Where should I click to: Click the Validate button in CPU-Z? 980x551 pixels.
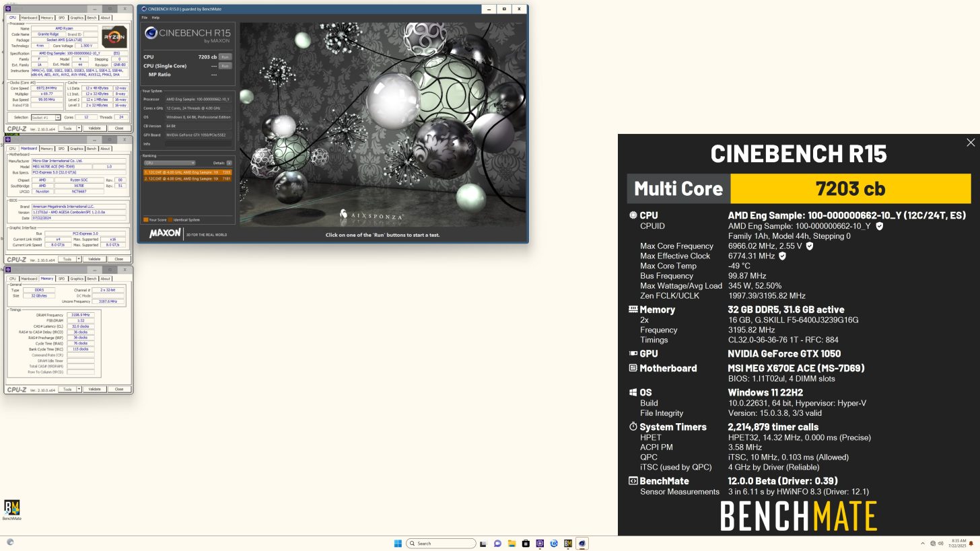click(94, 128)
